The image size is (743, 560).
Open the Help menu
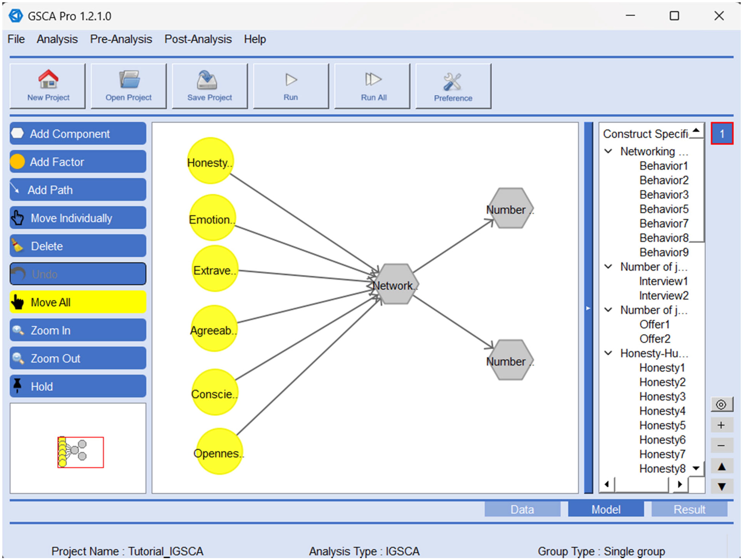[255, 39]
